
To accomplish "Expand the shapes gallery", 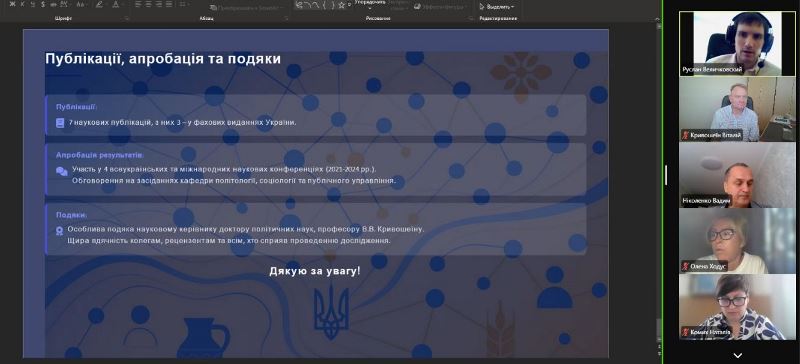I will pyautogui.click(x=349, y=5).
